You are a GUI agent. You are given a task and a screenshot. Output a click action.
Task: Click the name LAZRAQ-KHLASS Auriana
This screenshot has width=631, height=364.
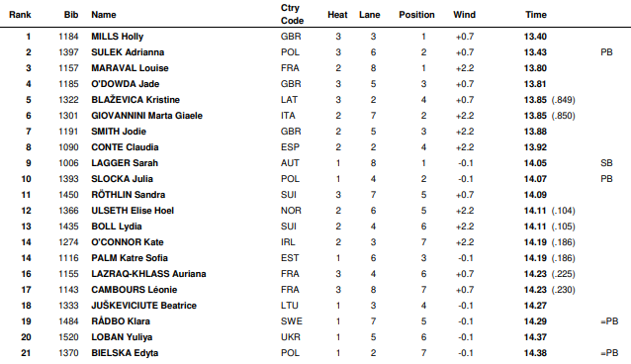(x=148, y=274)
